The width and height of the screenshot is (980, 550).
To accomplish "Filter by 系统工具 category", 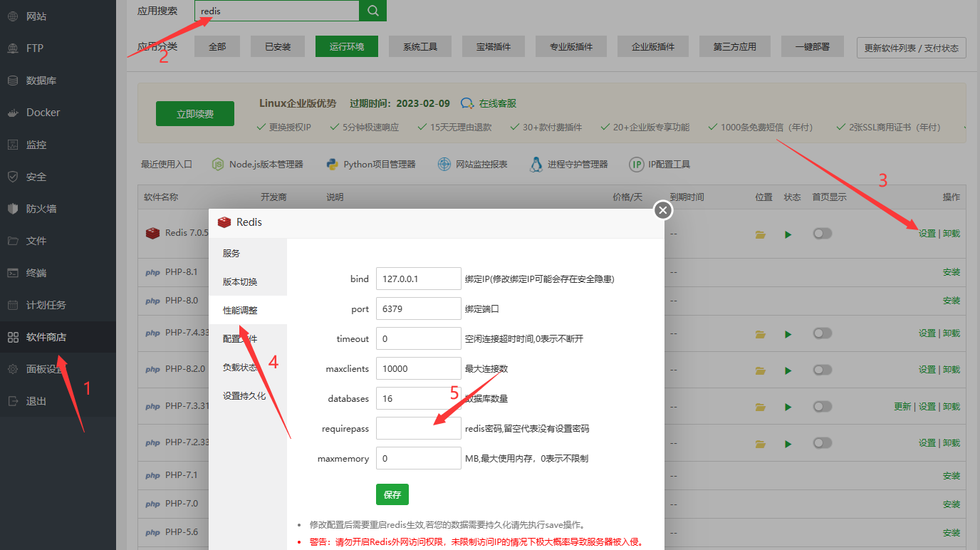I will (x=420, y=46).
